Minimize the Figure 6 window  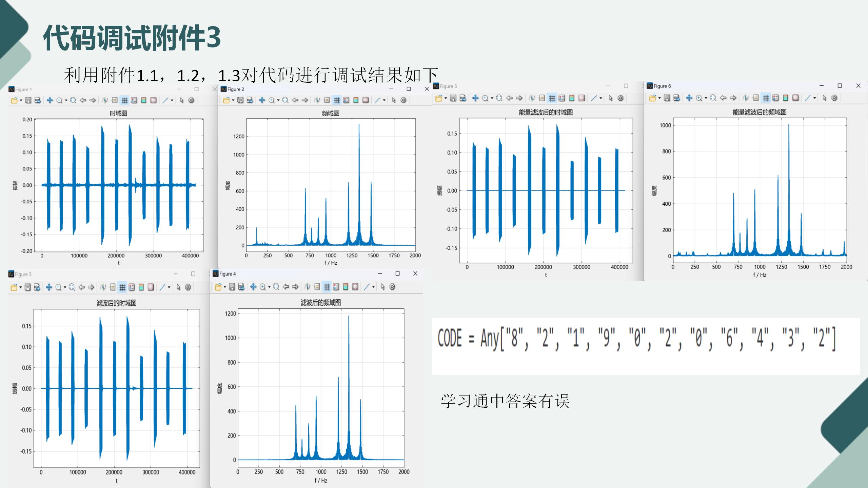coord(822,86)
